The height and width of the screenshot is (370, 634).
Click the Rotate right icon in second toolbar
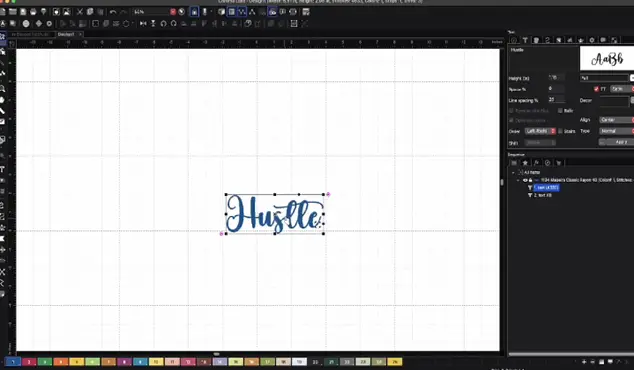click(x=173, y=23)
